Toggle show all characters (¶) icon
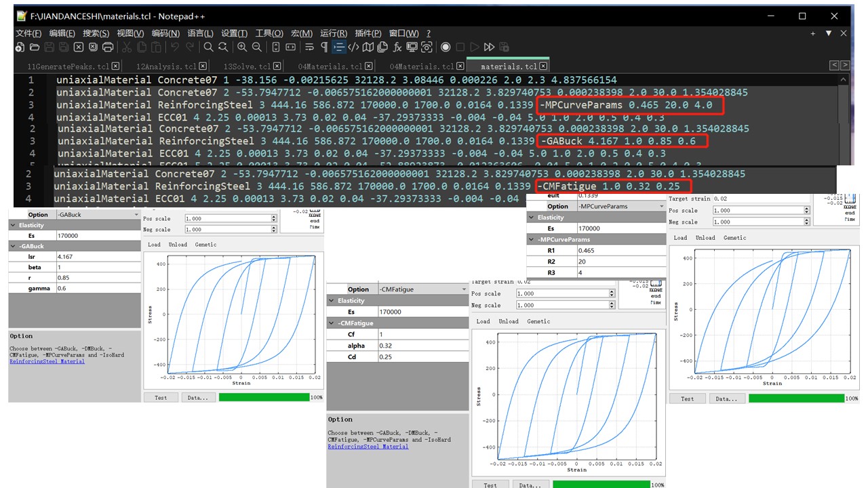 [x=324, y=47]
